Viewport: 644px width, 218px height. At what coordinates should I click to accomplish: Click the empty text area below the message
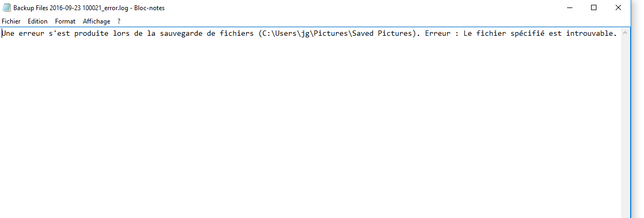(310, 128)
